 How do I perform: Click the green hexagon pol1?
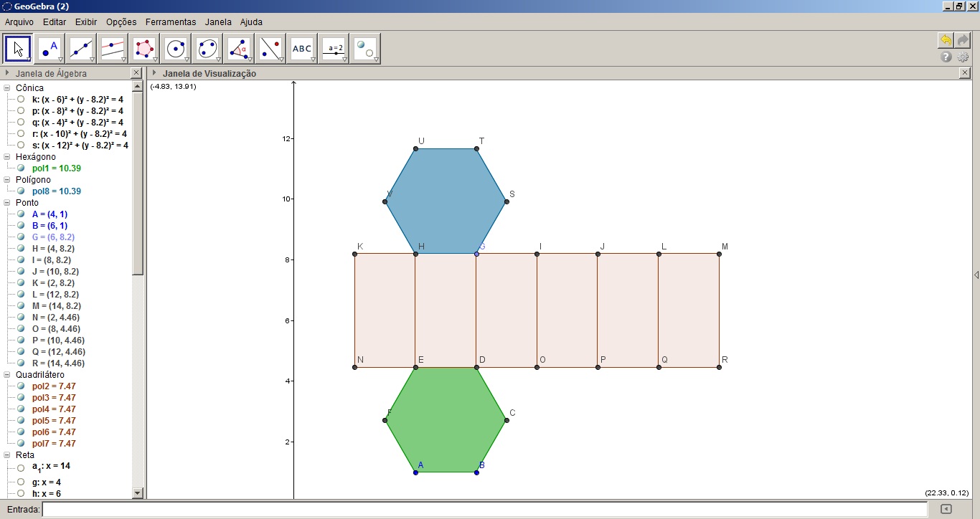[446, 420]
